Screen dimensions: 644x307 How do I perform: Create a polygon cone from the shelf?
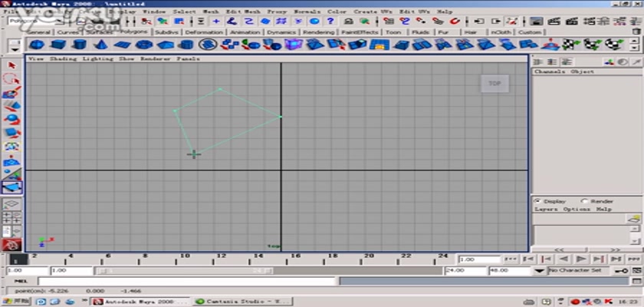[x=100, y=45]
